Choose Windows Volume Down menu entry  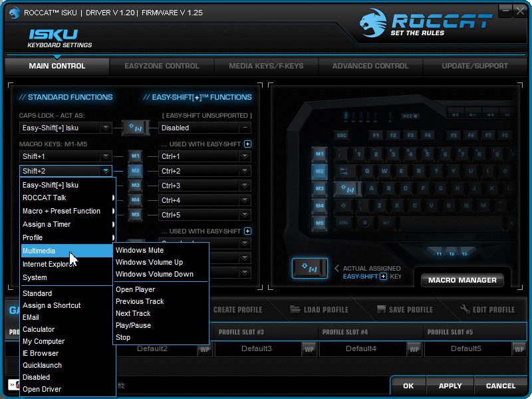(x=161, y=274)
